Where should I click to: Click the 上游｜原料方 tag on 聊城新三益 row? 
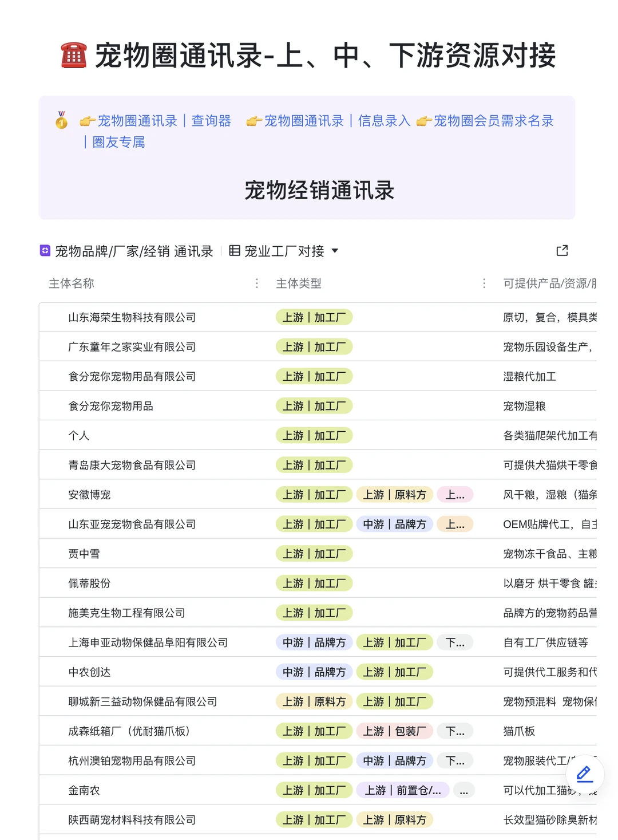click(314, 701)
